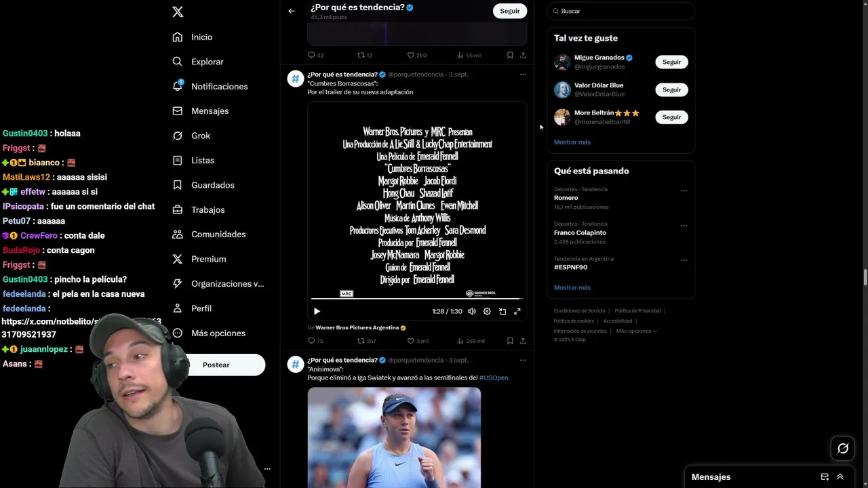Open video settings gear icon
This screenshot has height=488, width=868.
tap(487, 311)
